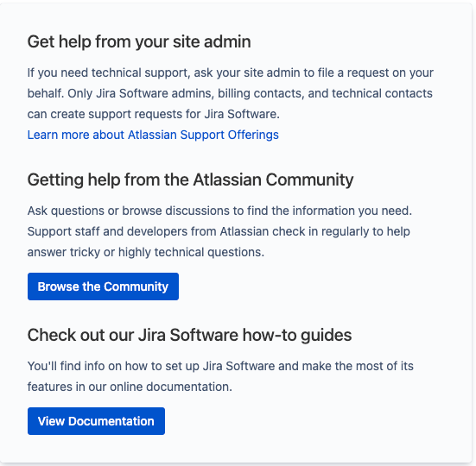Click the line Support staff and developers from Atlassian

coord(219,231)
